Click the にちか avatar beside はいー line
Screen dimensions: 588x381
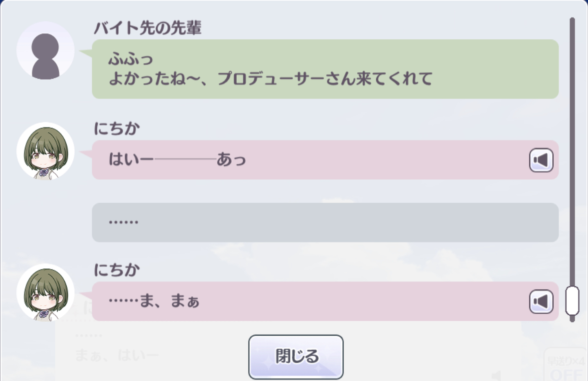45,151
